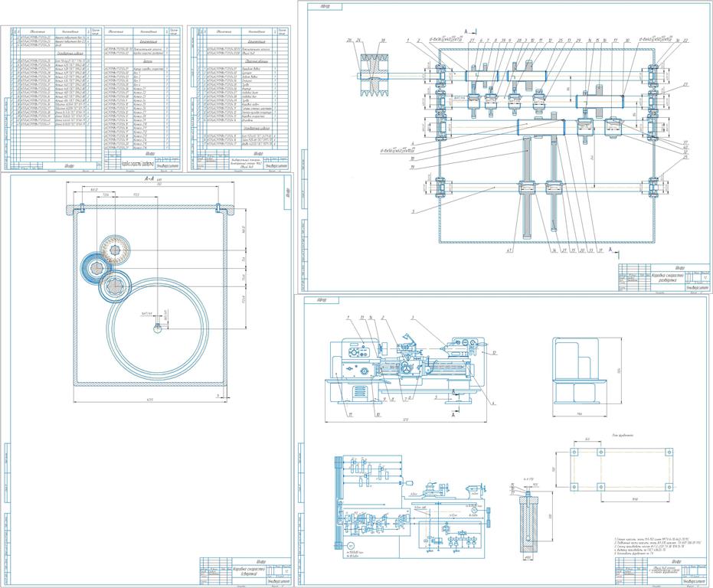The image size is (713, 588).
Task: Click the cutting-plane letter A above the gearbox
Action: pyautogui.click(x=466, y=31)
